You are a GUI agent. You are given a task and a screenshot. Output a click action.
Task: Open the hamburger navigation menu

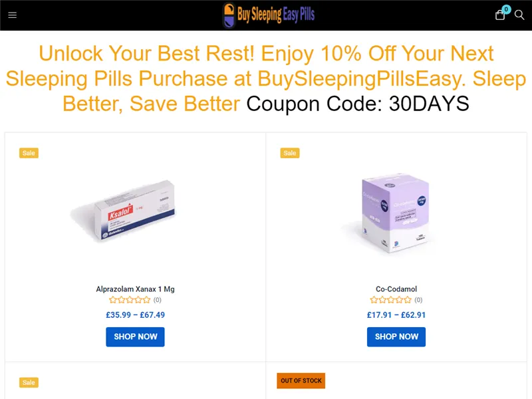pos(12,15)
